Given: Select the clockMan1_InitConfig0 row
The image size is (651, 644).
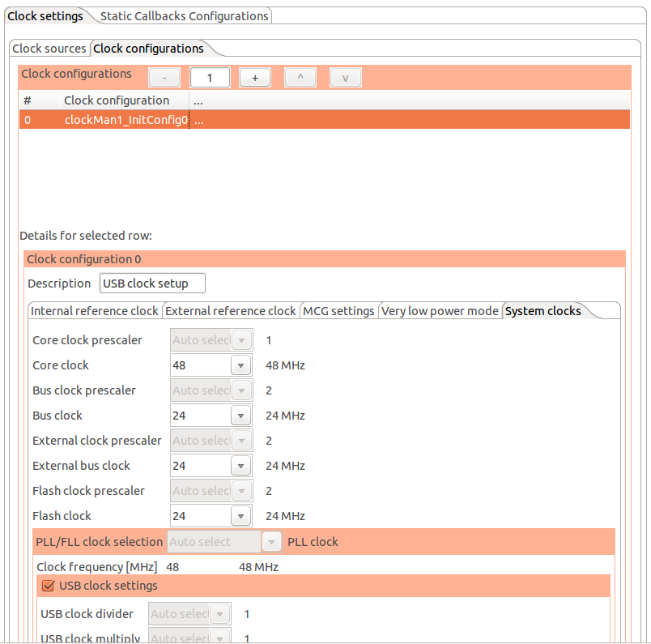Looking at the screenshot, I should tap(123, 119).
